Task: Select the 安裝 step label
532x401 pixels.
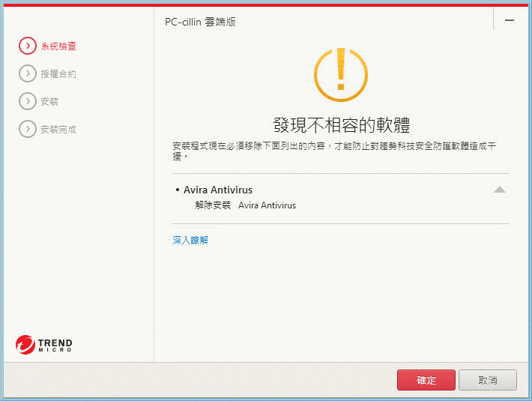Action: (49, 101)
